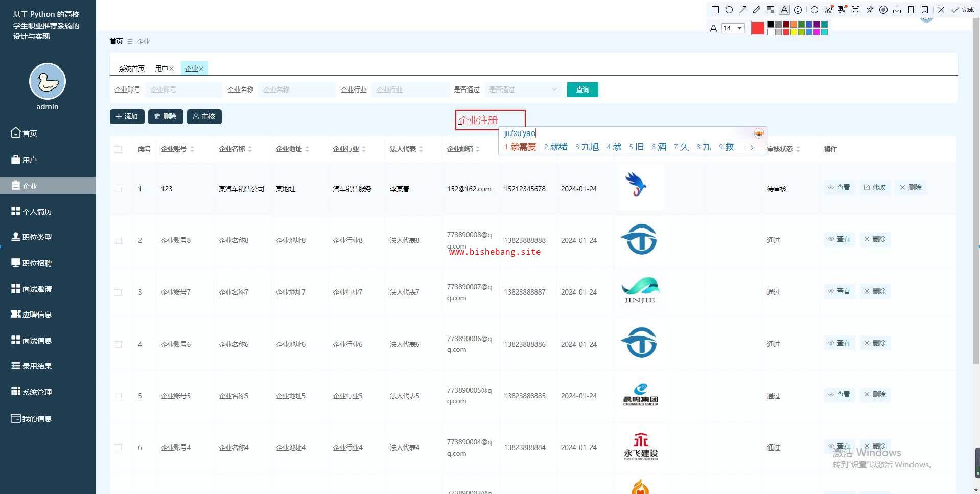
Task: Pick the yellow color swatch
Action: click(794, 32)
